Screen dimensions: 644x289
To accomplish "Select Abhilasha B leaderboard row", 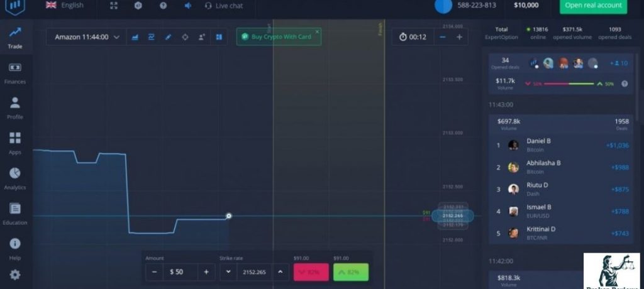I will pos(561,167).
